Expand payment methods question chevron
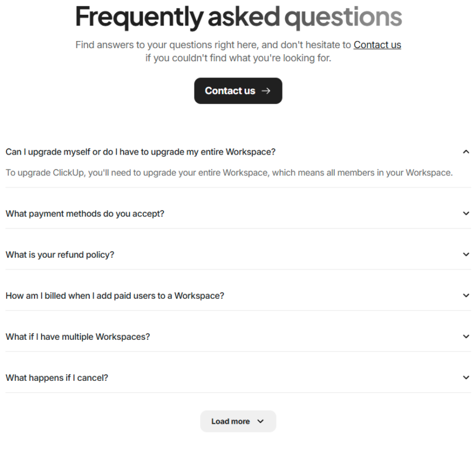 coord(466,214)
